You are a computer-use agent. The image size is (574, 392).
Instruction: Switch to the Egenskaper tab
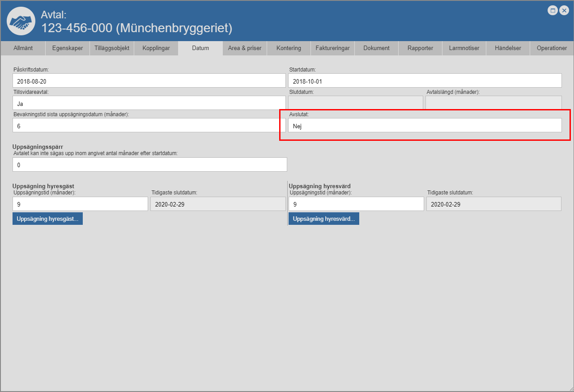coord(68,48)
